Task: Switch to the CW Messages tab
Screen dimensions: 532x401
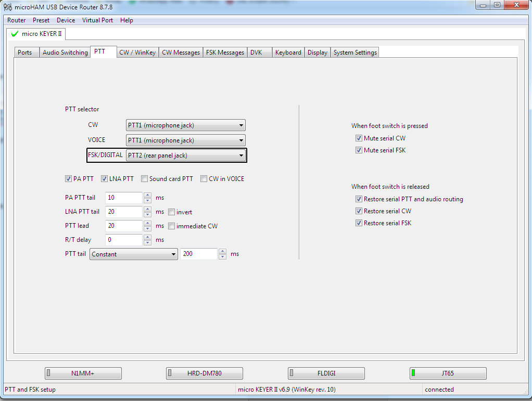Action: coord(181,52)
